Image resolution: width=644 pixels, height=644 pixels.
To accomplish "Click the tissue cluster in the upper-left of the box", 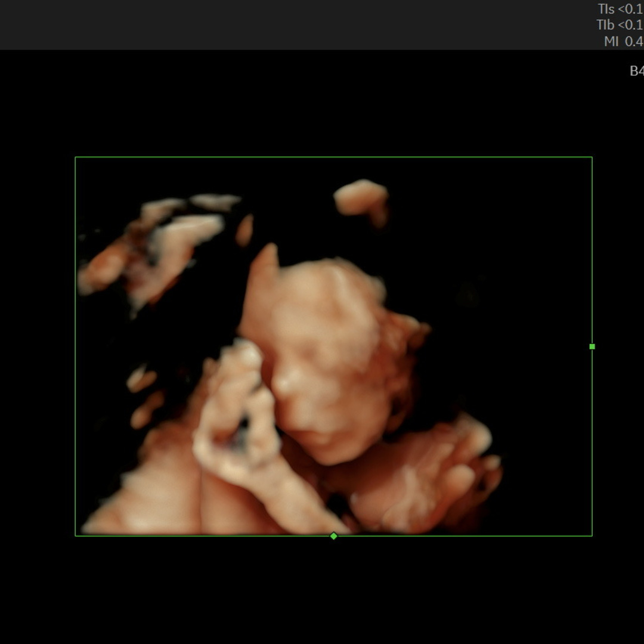I will tap(155, 244).
